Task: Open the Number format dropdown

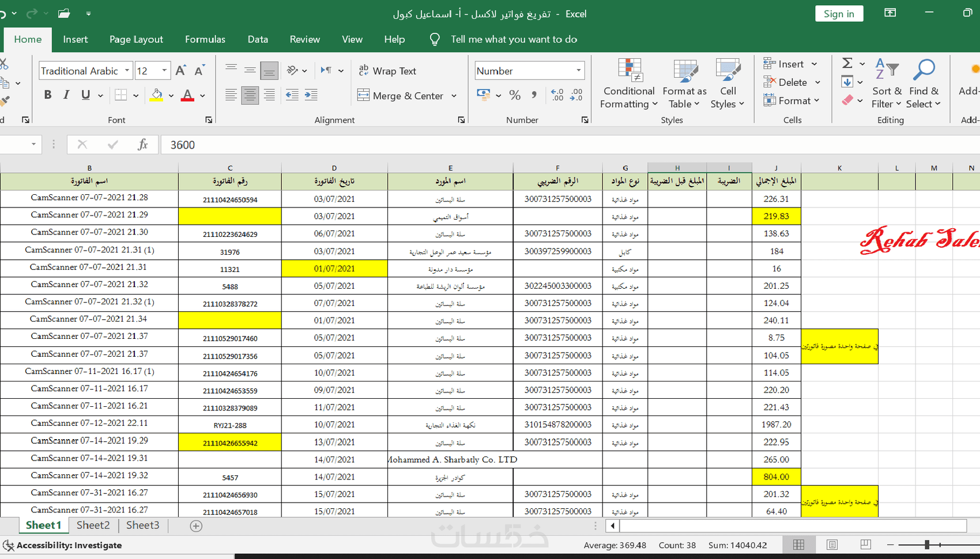Action: pos(578,71)
